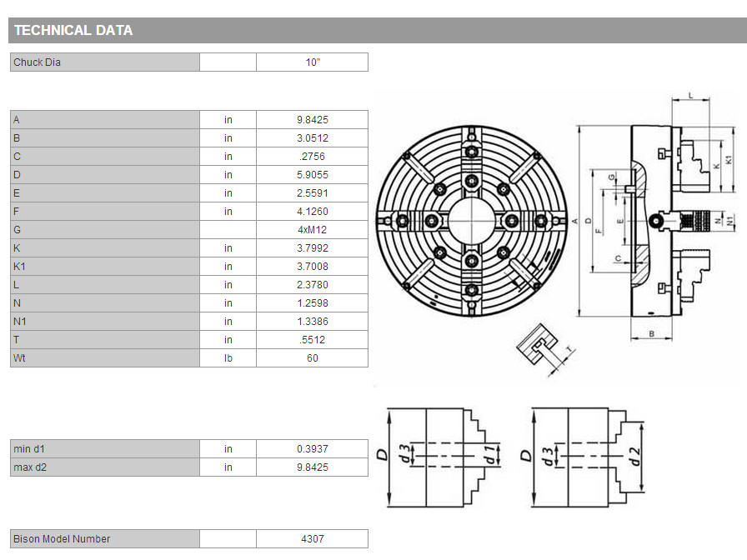Viewport: 747px width, 560px height.
Task: Click the 9.8425 max d2 value
Action: (313, 467)
